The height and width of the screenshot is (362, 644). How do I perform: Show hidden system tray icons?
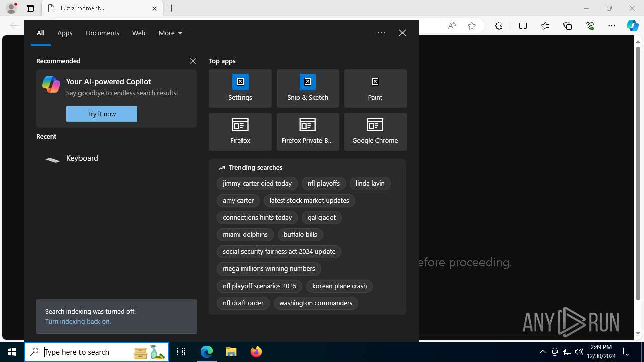click(542, 352)
